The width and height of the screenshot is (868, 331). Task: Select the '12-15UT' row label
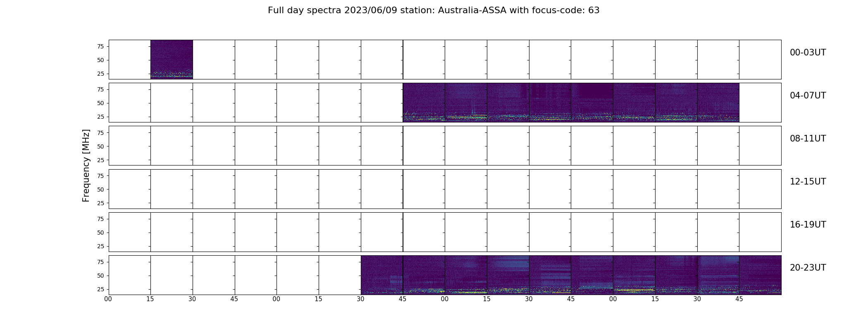pyautogui.click(x=808, y=182)
